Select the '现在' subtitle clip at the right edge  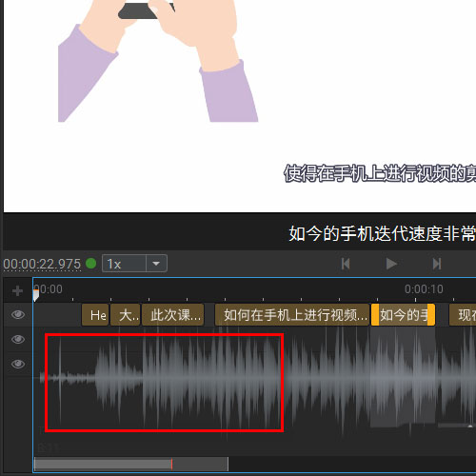pyautogui.click(x=463, y=315)
